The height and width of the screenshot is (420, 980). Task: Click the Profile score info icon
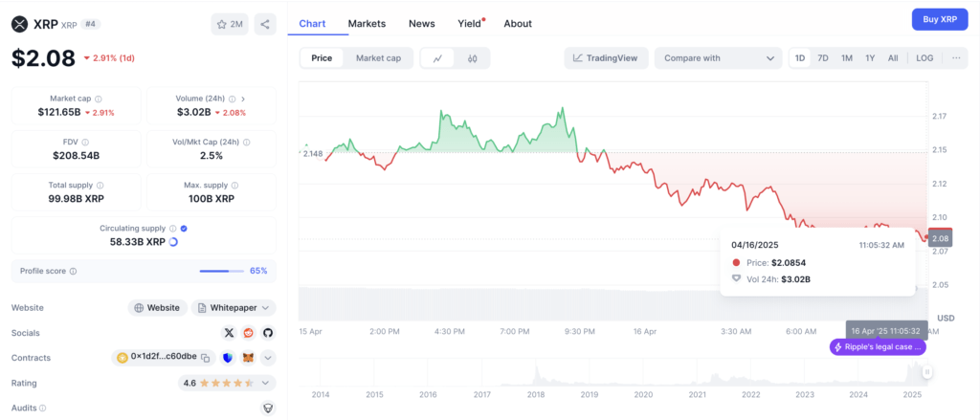click(73, 272)
